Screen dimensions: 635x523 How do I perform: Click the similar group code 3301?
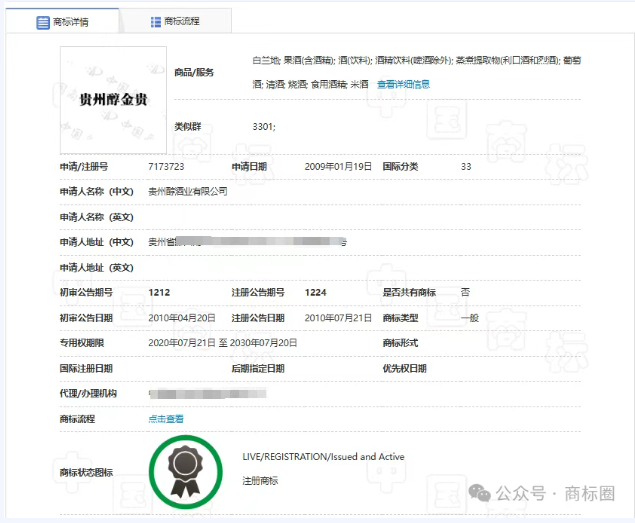pyautogui.click(x=264, y=127)
